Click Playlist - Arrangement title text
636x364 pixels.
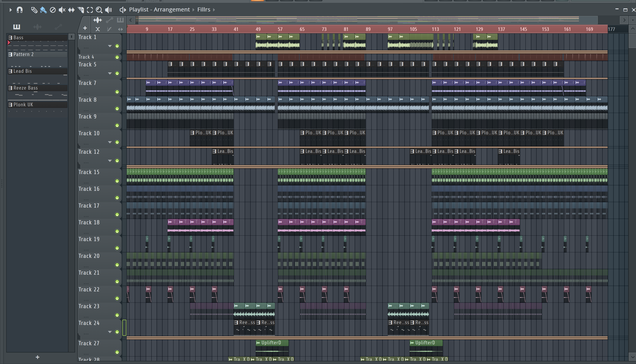click(x=159, y=9)
